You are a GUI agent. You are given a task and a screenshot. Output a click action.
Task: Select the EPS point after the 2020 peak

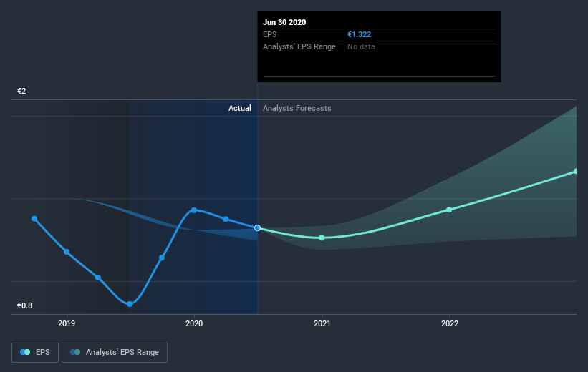(x=226, y=219)
